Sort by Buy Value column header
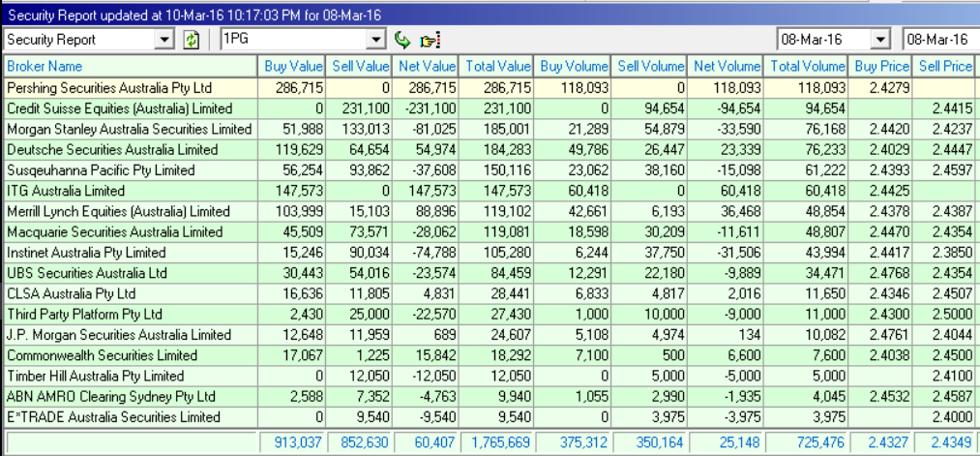 pos(290,66)
